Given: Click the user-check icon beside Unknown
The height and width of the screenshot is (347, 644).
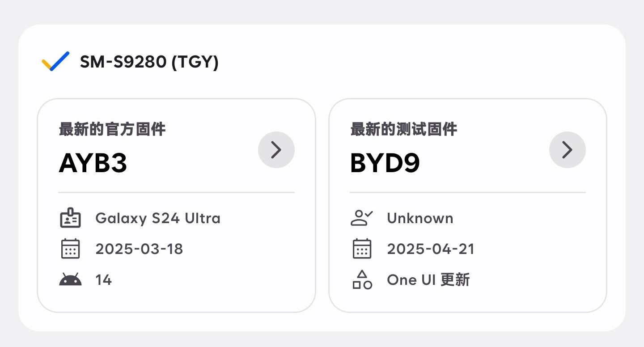Looking at the screenshot, I should click(362, 218).
